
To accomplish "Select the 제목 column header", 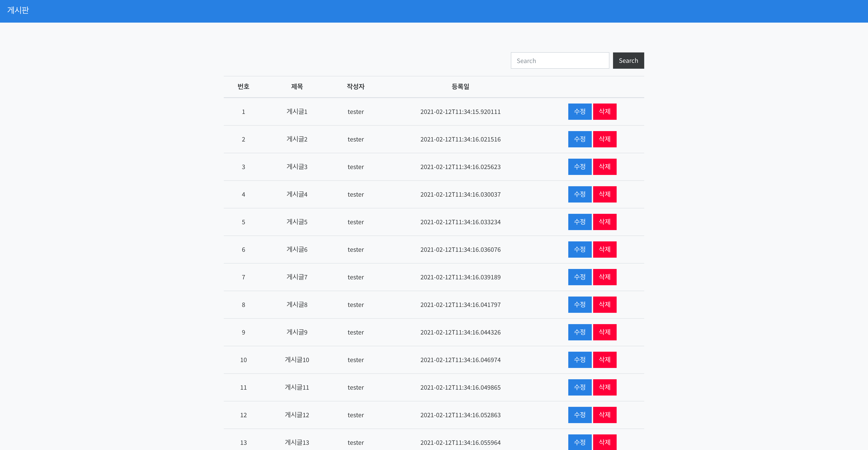I will pyautogui.click(x=297, y=87).
